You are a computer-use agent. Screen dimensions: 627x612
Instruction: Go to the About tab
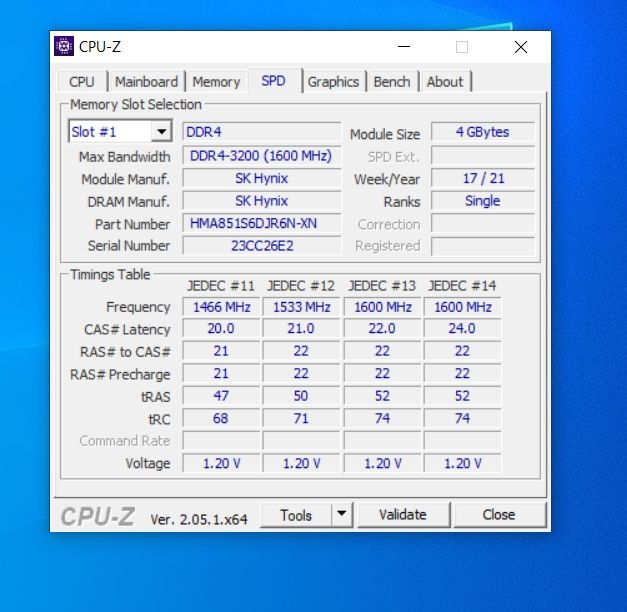[445, 82]
